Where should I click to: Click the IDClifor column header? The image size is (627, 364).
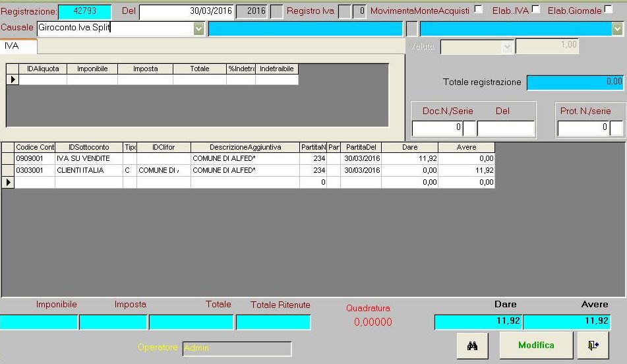point(164,147)
